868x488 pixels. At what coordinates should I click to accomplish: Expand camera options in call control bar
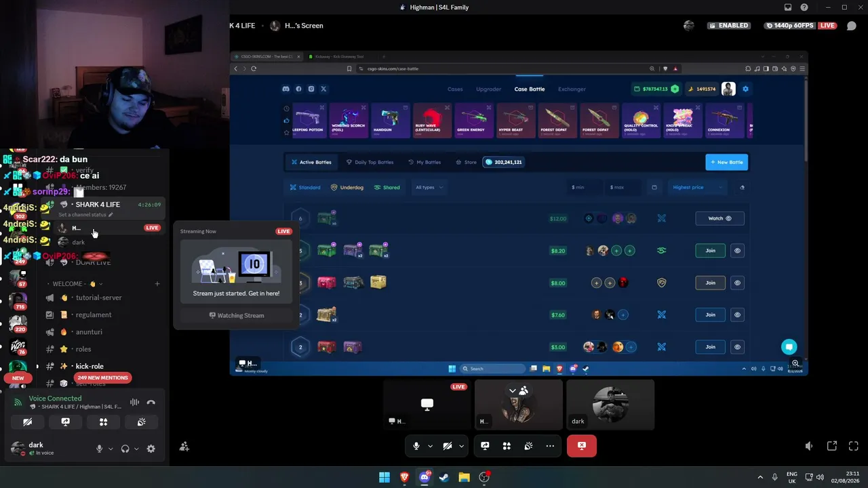[461, 446]
